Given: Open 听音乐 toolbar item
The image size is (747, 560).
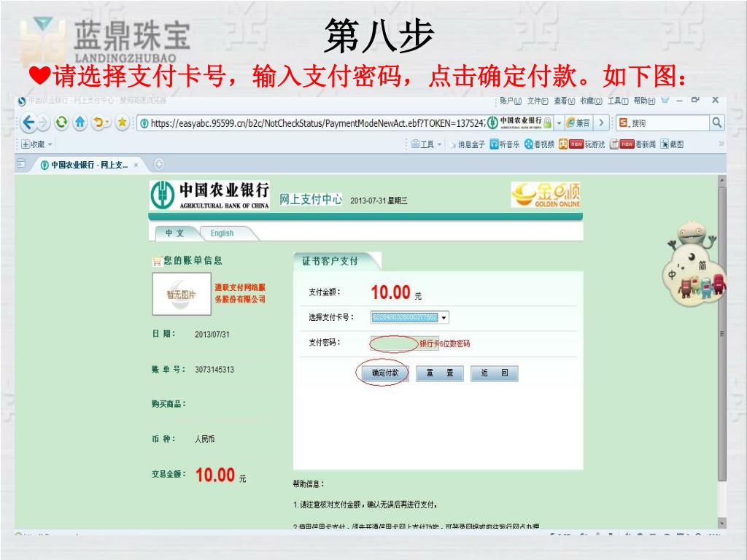Looking at the screenshot, I should point(505,144).
